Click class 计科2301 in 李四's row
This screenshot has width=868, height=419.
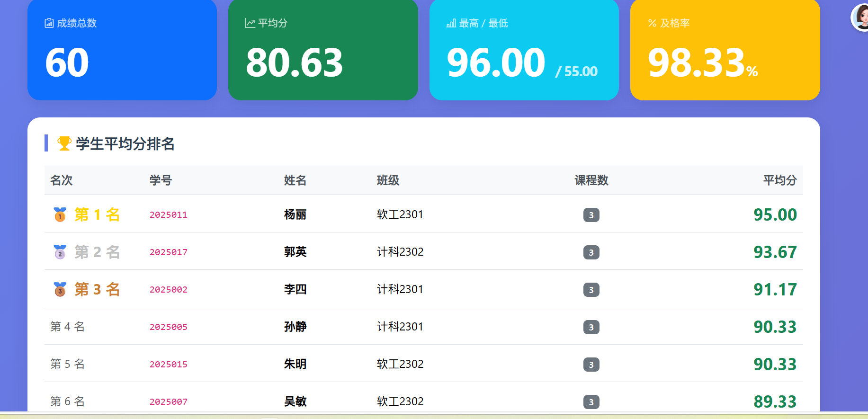point(400,289)
